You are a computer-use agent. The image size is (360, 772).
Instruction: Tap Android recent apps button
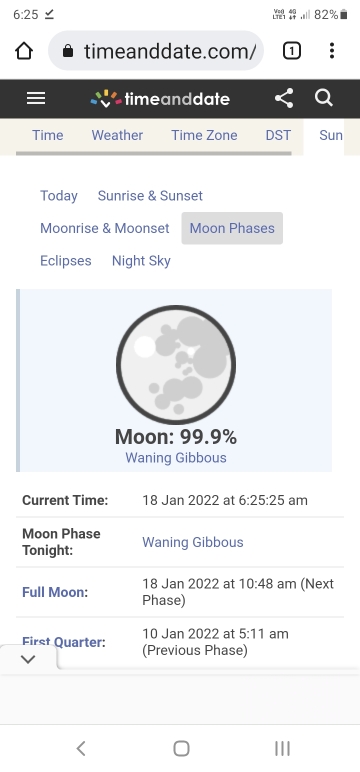pos(282,748)
